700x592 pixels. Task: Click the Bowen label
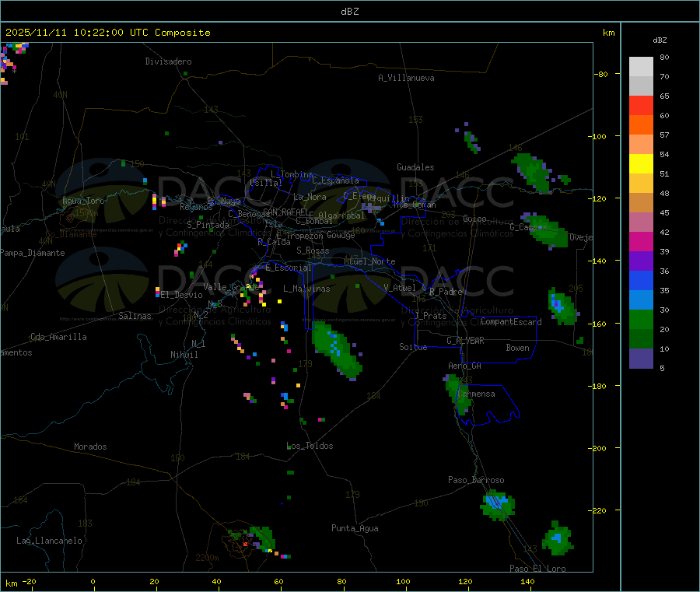(x=517, y=348)
